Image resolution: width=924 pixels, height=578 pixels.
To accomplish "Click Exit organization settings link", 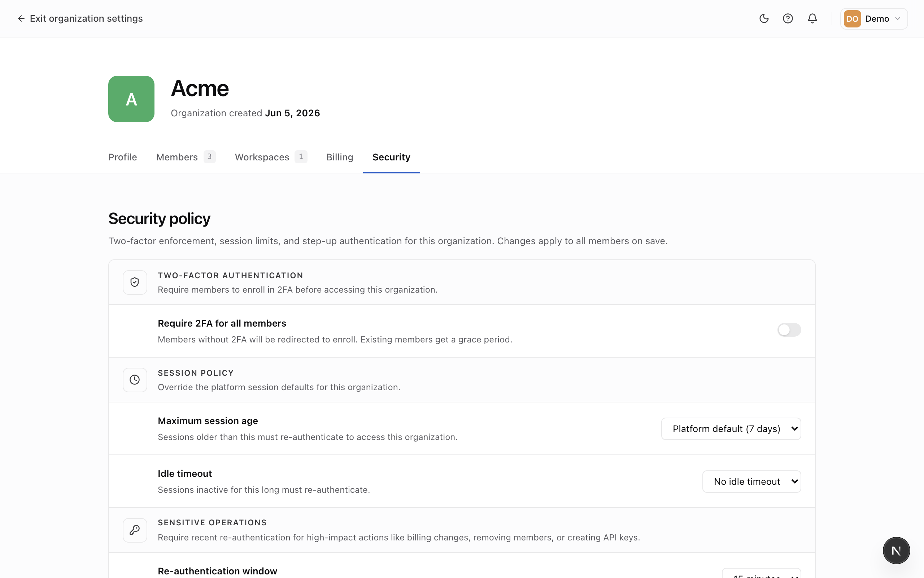I will [80, 18].
